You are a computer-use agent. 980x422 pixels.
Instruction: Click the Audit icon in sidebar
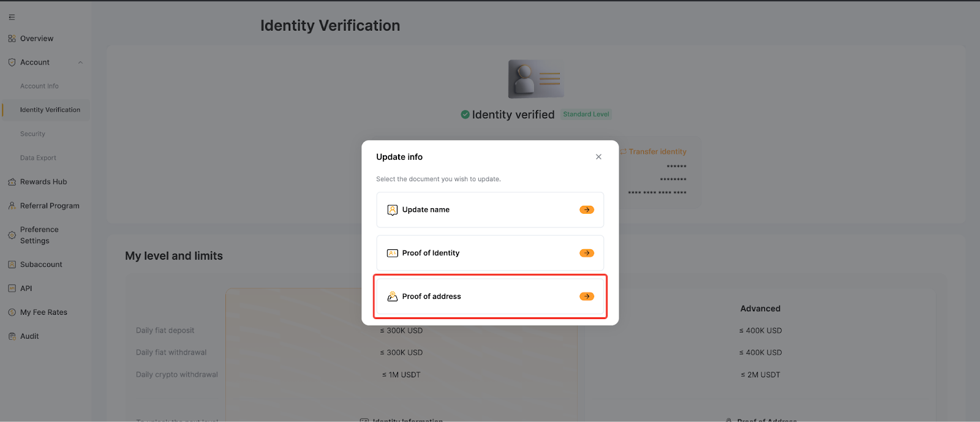12,336
